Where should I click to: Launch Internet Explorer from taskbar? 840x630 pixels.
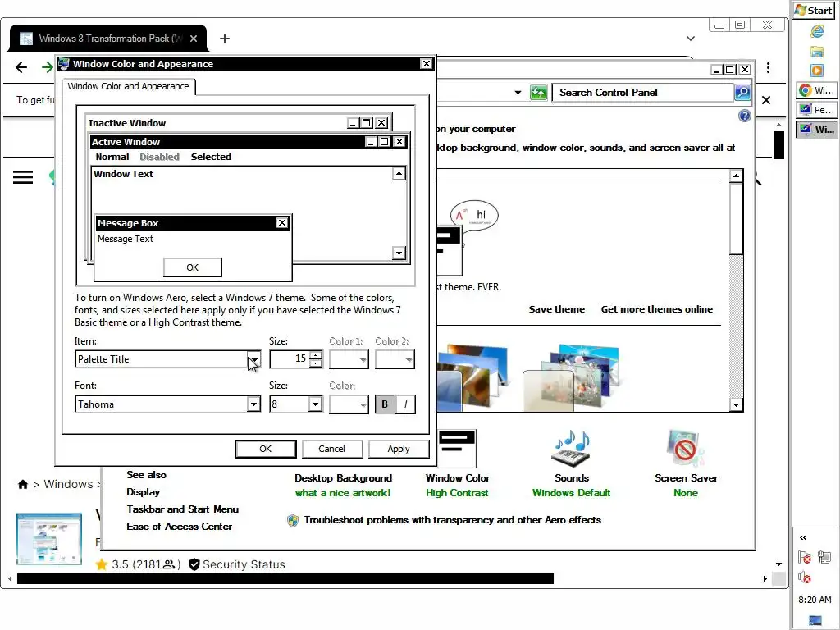(x=816, y=32)
